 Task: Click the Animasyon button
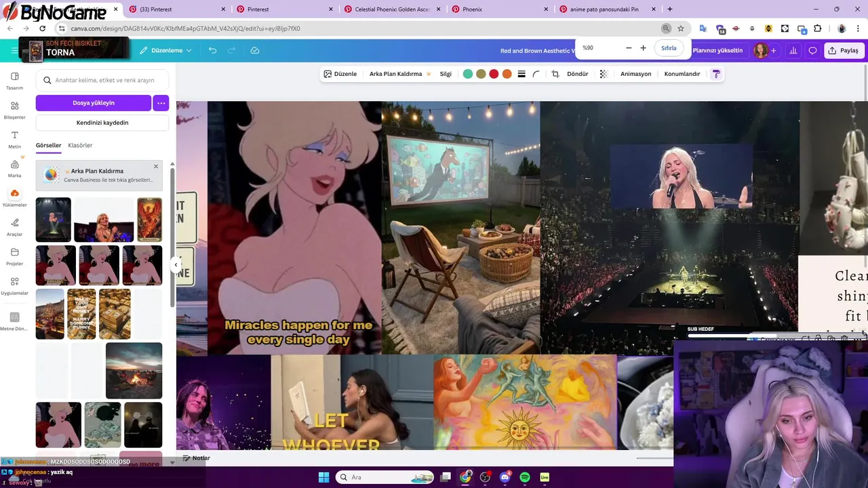[635, 74]
